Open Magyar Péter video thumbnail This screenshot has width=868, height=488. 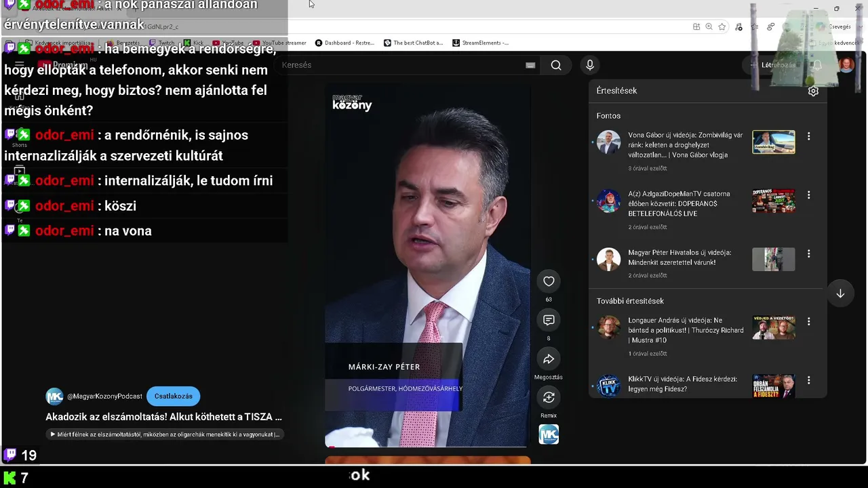point(774,260)
